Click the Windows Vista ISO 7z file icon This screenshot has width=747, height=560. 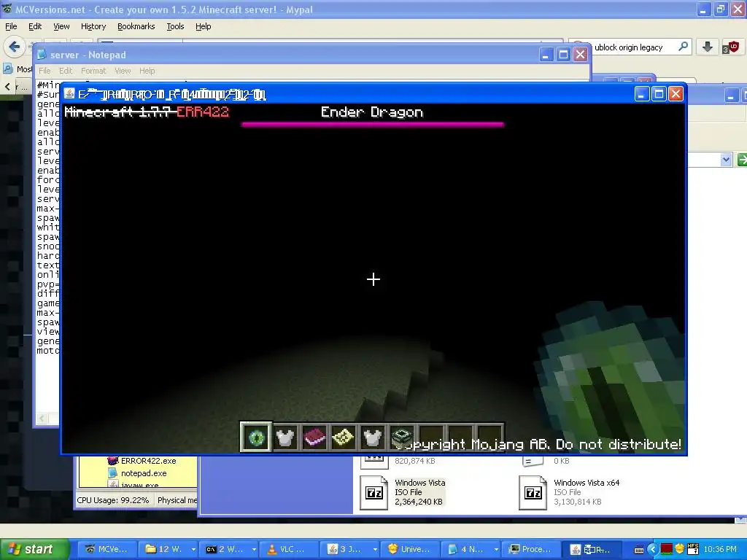tap(374, 493)
